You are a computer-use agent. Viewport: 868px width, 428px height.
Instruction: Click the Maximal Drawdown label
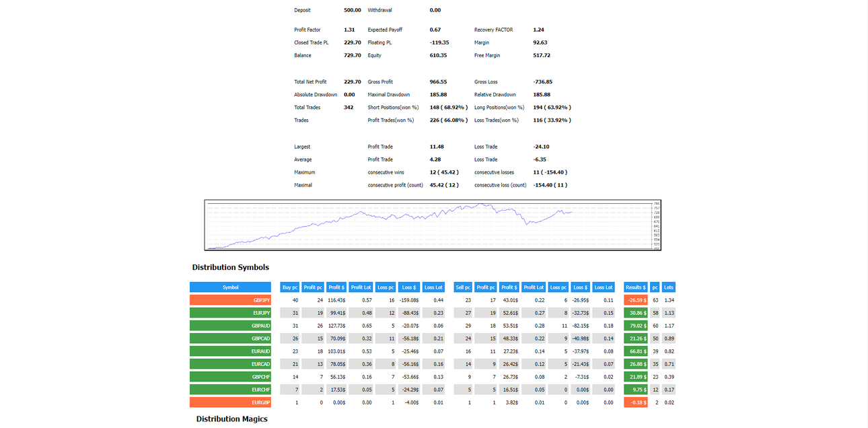click(389, 94)
